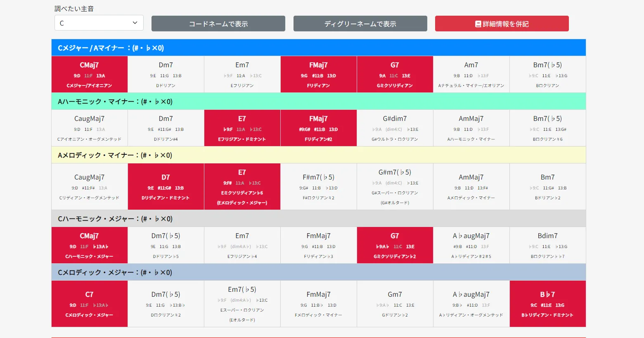Select the CMaj7 chord in the Cメジャー row
This screenshot has height=338, width=644.
(90, 74)
